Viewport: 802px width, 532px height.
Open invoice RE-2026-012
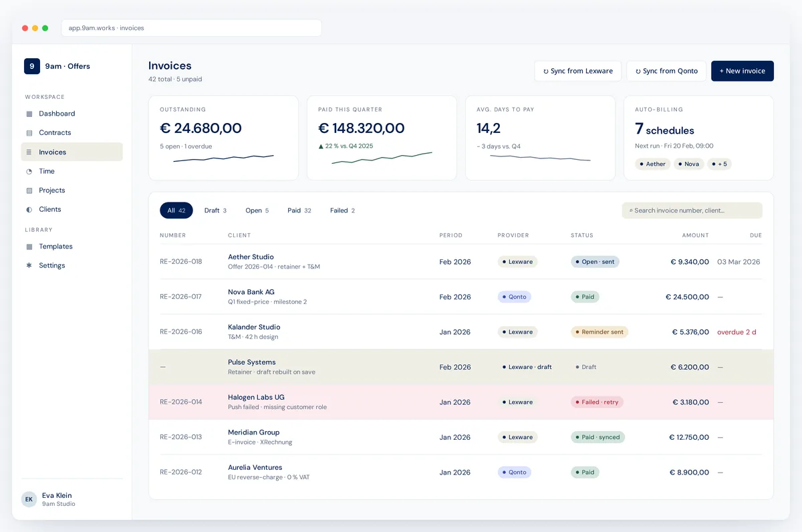click(x=181, y=473)
